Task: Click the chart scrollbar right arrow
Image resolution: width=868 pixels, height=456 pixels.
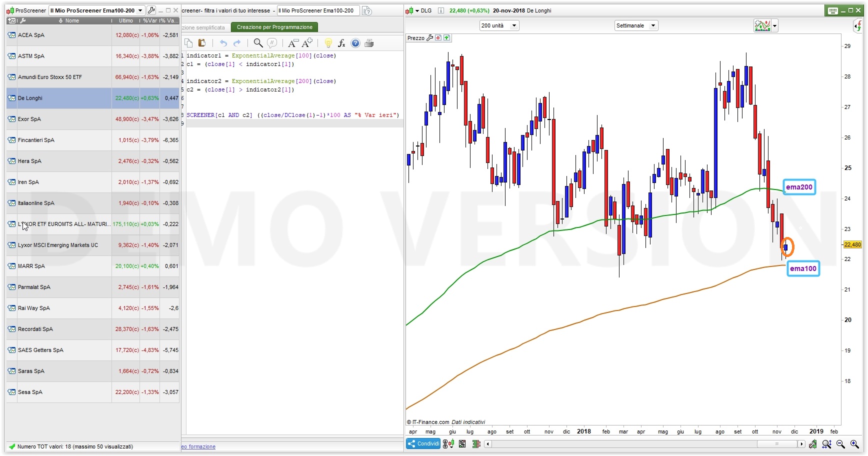Action: coord(801,444)
